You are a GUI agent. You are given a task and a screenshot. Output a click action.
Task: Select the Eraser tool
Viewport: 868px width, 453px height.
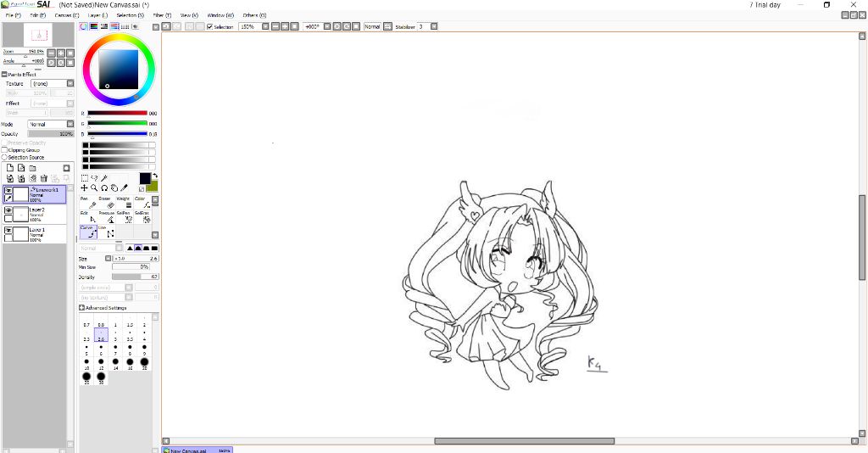[107, 203]
